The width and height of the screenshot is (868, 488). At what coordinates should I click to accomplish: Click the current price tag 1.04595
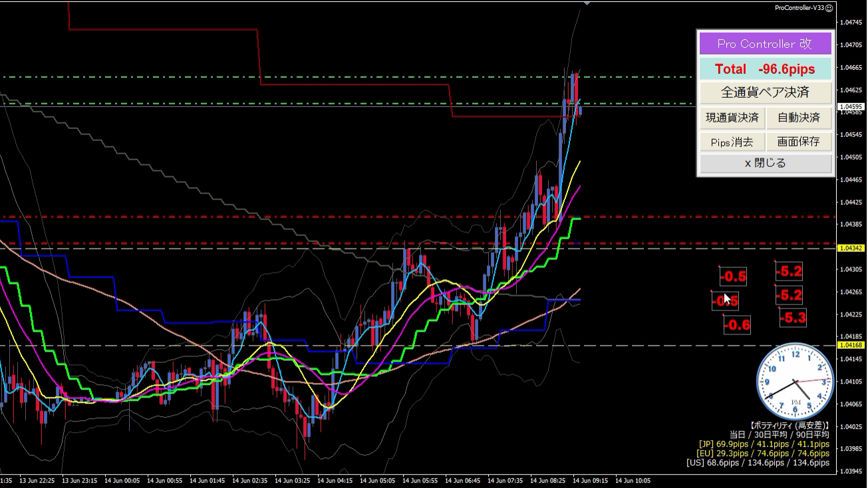pyautogui.click(x=851, y=106)
